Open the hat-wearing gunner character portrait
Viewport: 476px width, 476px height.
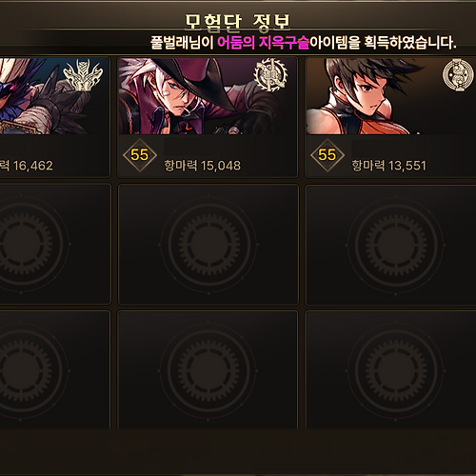[x=208, y=96]
